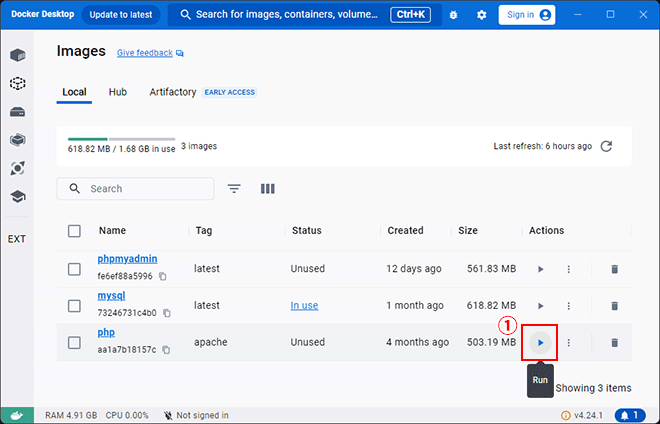Sort by the Name column header

click(112, 231)
